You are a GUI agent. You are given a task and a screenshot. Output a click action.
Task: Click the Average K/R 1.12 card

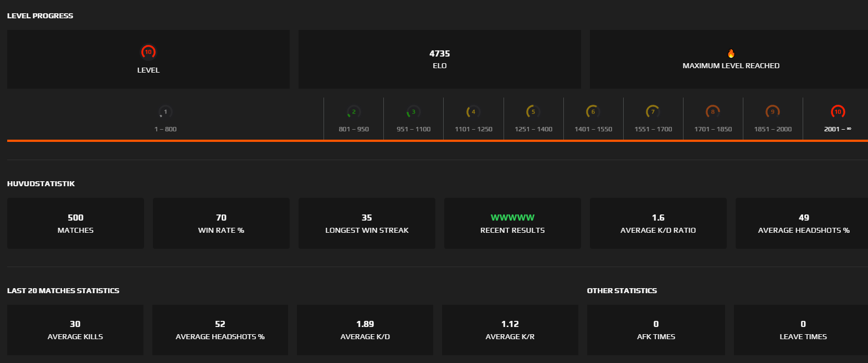point(510,330)
